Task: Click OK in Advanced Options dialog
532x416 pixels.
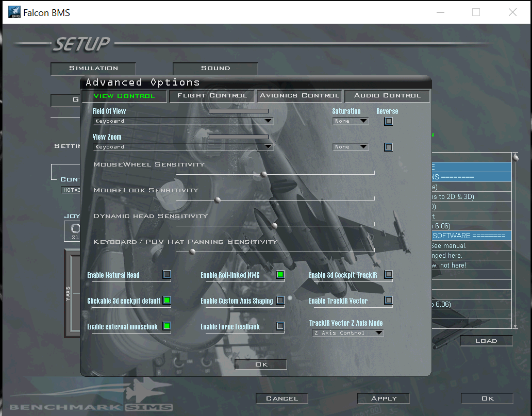Action: (261, 364)
